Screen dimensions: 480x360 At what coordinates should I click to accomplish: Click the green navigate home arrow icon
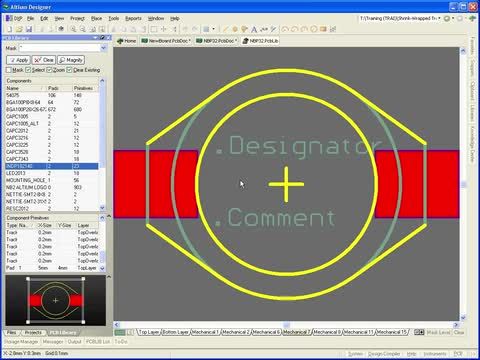tap(472, 18)
